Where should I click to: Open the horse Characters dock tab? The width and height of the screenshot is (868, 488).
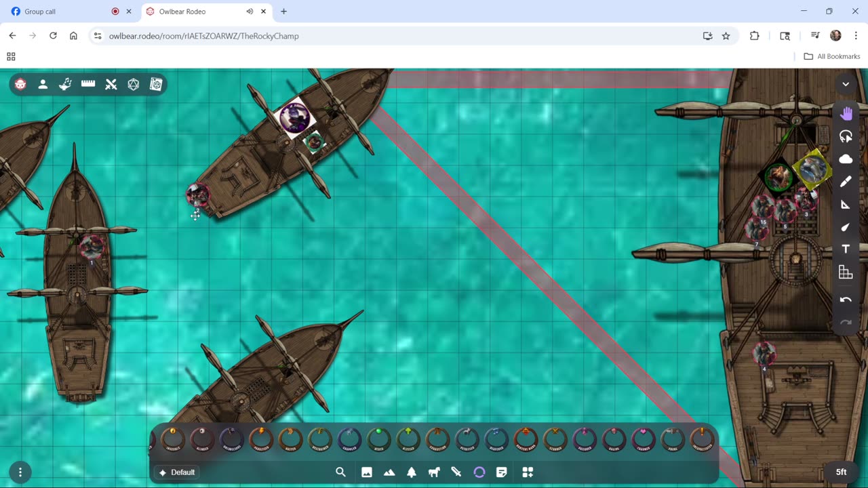[x=434, y=472]
